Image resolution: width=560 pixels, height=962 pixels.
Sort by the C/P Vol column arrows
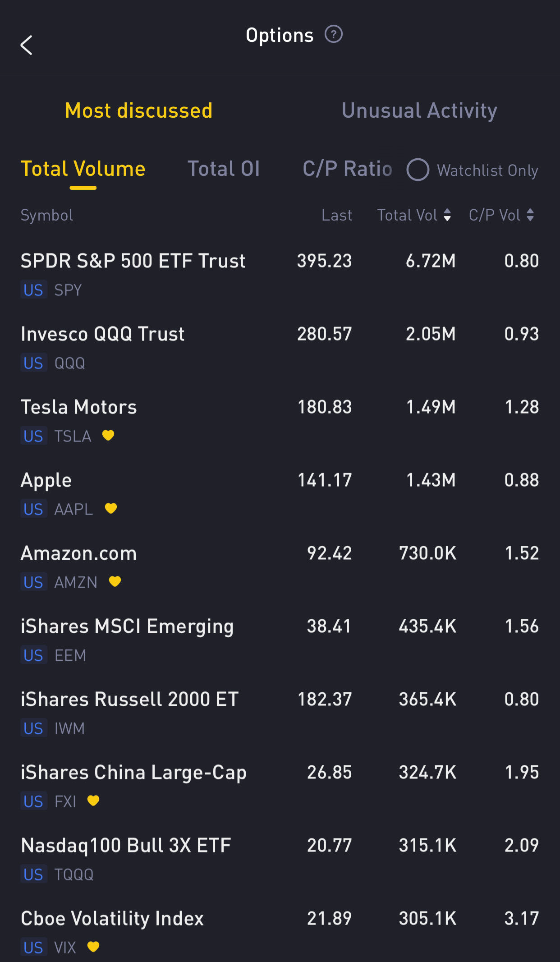(x=530, y=215)
